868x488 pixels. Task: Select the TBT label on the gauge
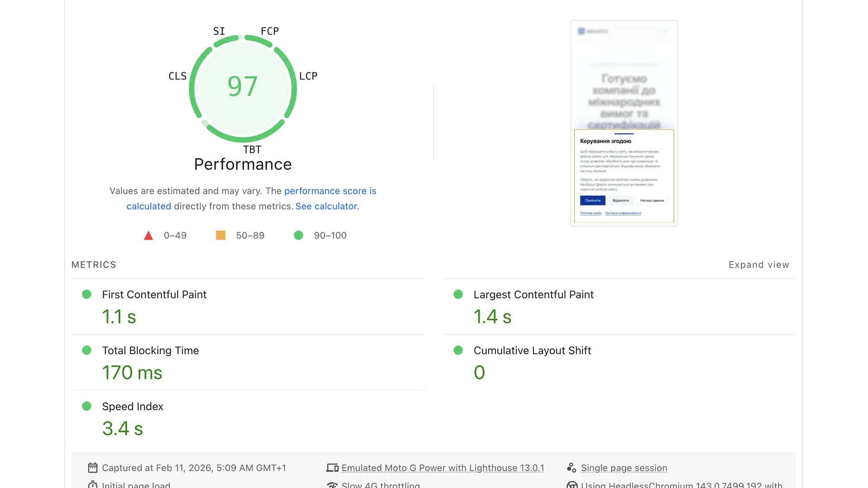[252, 149]
